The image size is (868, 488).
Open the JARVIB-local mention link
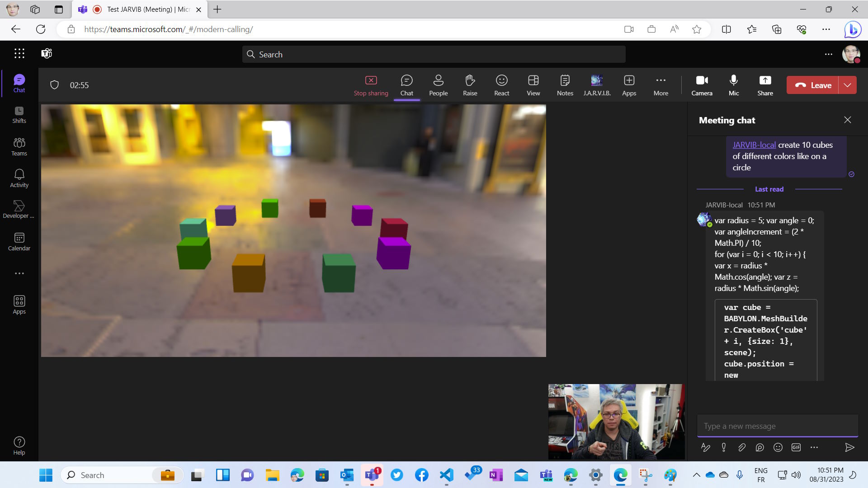754,145
